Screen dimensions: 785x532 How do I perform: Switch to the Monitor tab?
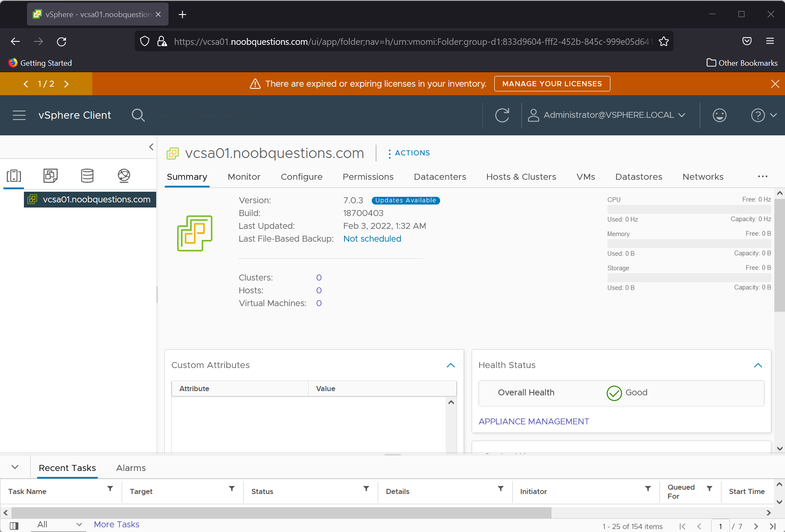tap(244, 177)
